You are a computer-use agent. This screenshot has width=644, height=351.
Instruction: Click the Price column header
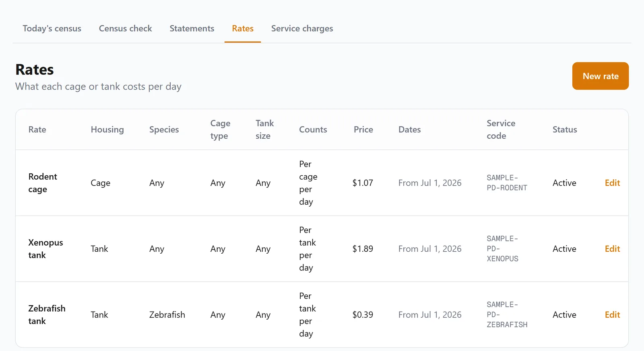pyautogui.click(x=363, y=129)
